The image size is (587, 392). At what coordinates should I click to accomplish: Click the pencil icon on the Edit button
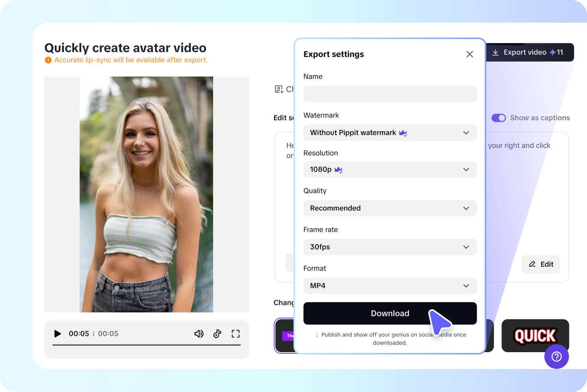coord(532,264)
